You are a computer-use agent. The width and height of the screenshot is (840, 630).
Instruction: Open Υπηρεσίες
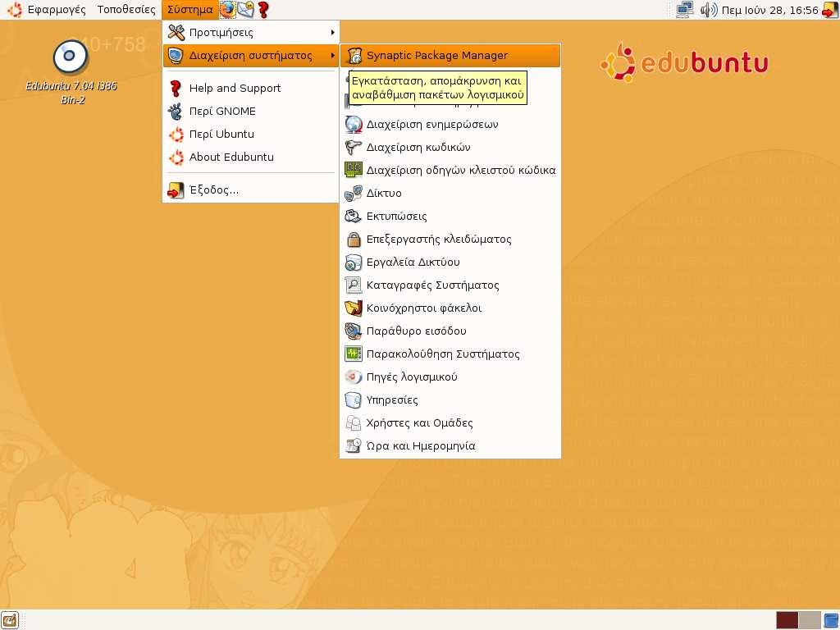450,400
